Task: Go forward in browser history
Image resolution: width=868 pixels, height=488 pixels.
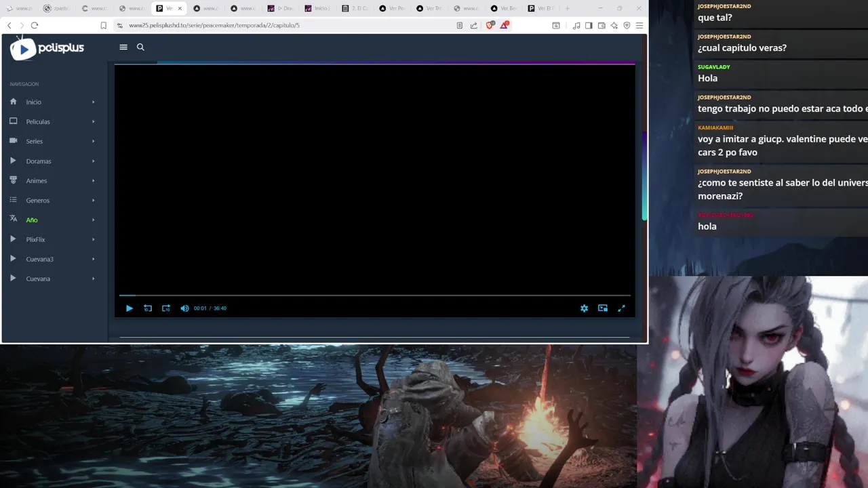Action: [22, 25]
